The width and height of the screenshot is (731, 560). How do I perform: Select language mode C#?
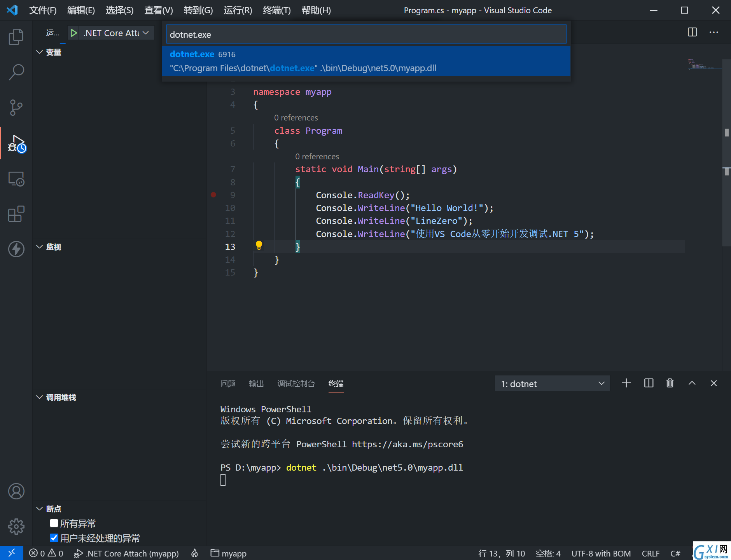tap(675, 553)
